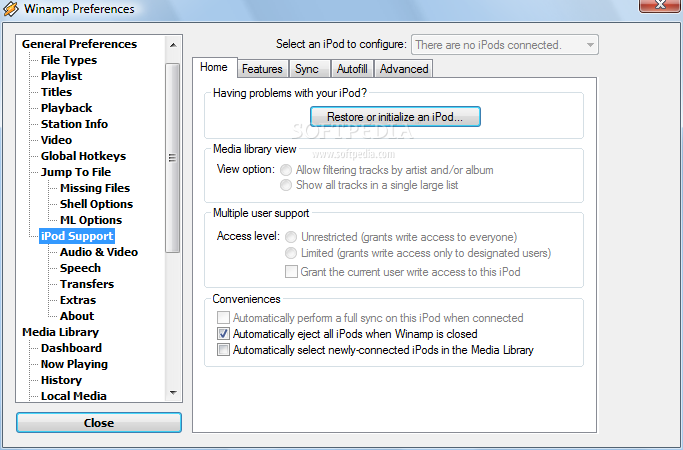Select Audio & Video in the tree
683x450 pixels.
98,252
